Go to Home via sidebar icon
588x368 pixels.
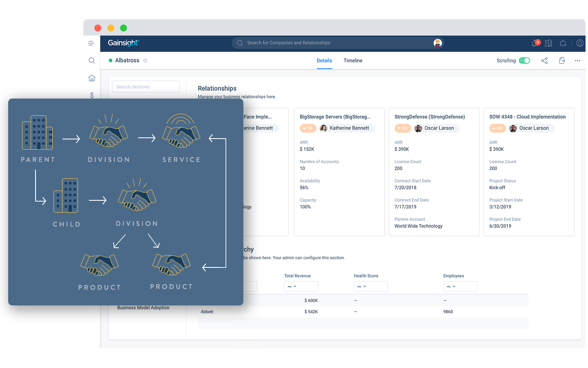pos(92,78)
